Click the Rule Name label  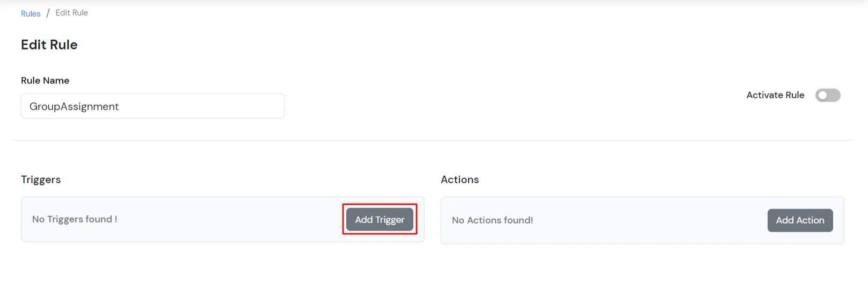45,81
